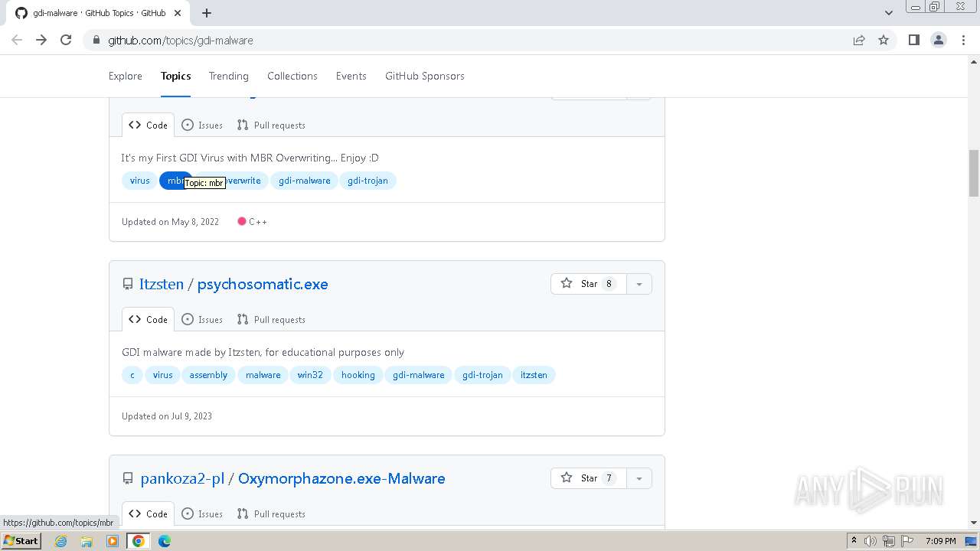
Task: Bookmark this tab star icon
Action: click(884, 40)
